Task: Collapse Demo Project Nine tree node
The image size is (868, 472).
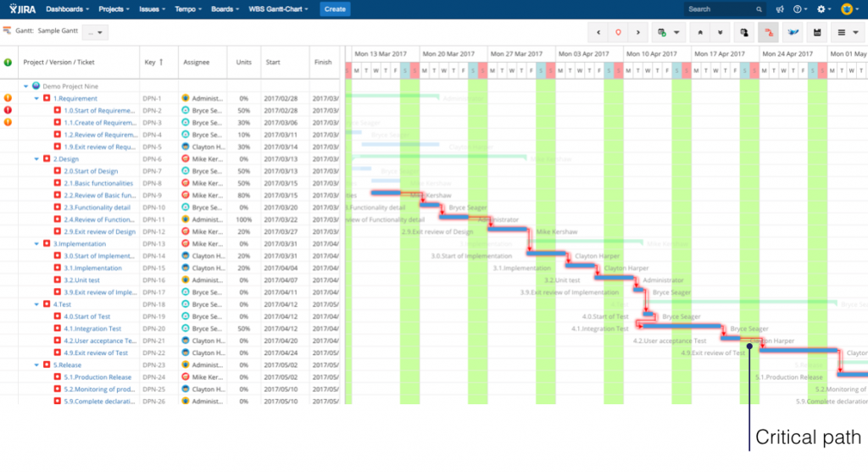Action: (25, 86)
